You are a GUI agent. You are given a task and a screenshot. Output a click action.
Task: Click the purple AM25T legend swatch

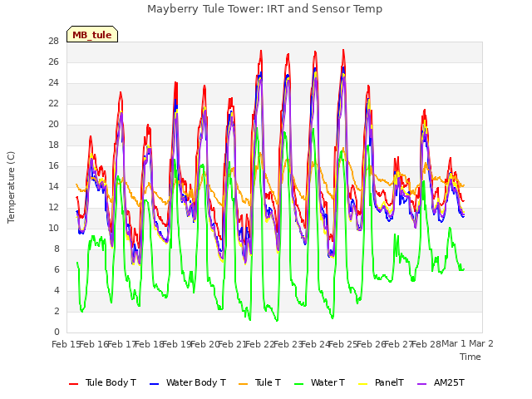(x=421, y=384)
